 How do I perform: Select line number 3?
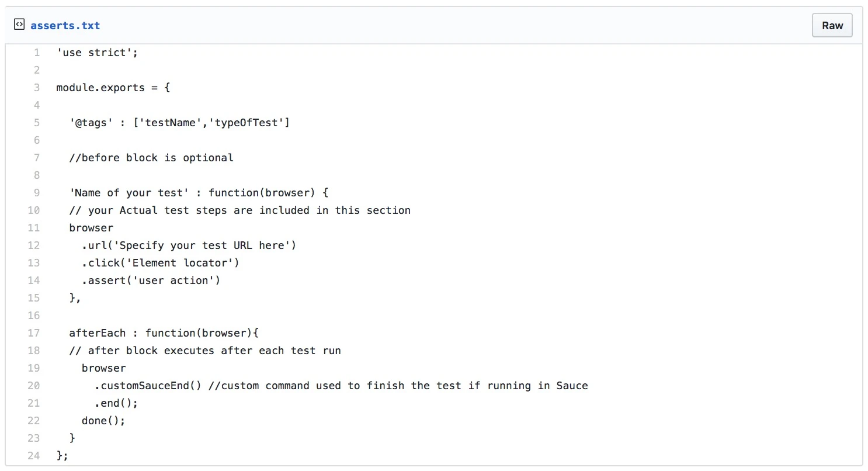(37, 88)
